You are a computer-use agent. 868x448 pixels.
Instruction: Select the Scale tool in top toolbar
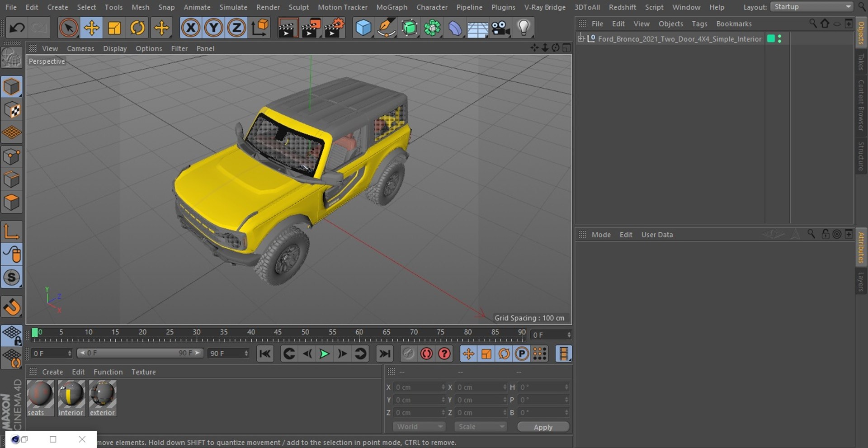click(x=114, y=28)
